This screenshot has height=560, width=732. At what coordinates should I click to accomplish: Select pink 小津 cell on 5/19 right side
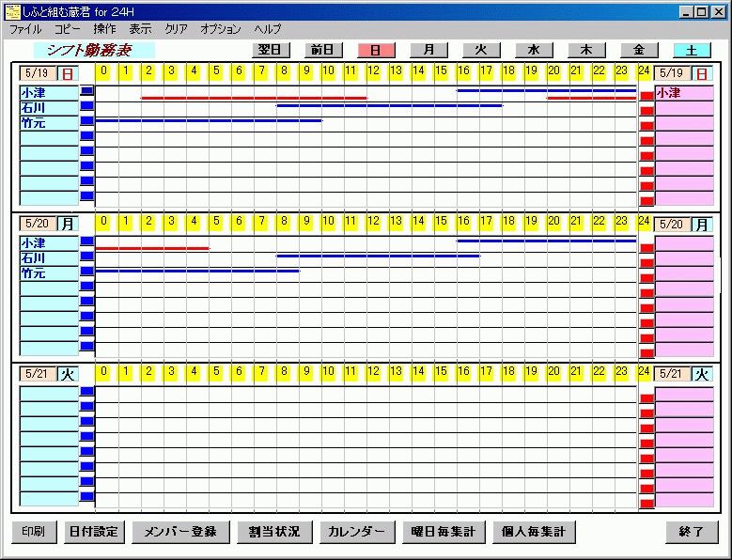(684, 93)
